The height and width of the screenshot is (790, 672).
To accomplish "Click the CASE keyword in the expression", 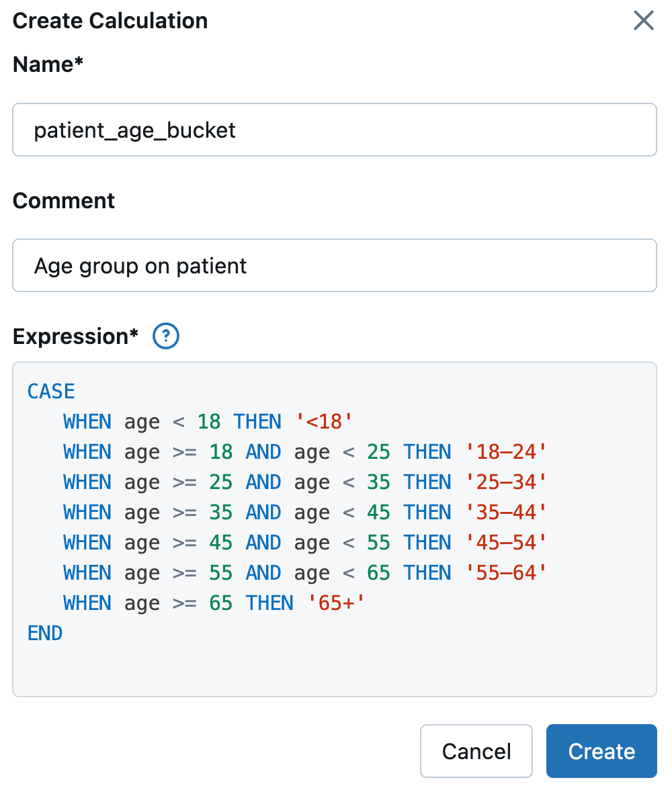I will tap(50, 391).
